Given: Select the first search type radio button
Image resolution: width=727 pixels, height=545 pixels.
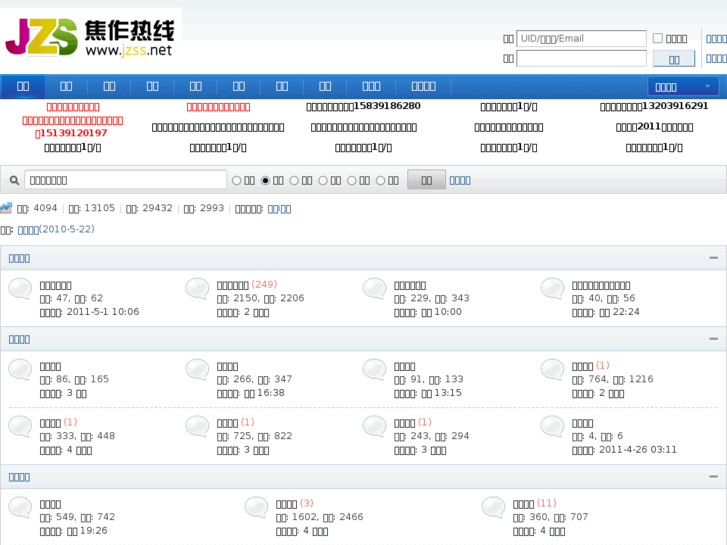Looking at the screenshot, I should pos(236,180).
